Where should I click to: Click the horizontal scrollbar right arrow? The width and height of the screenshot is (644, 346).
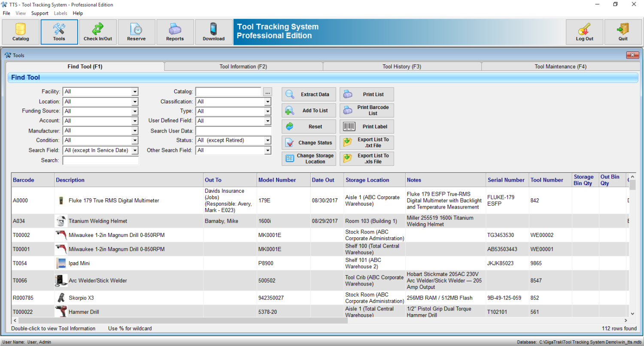pyautogui.click(x=626, y=320)
